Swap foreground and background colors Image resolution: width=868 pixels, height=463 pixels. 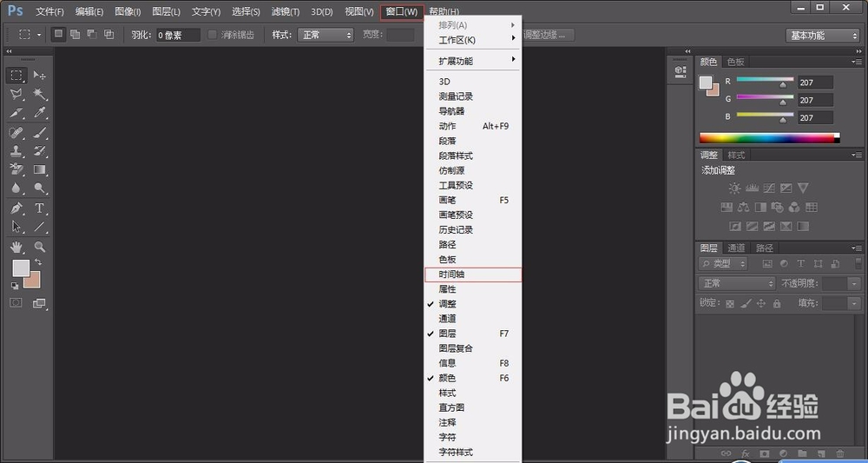pyautogui.click(x=38, y=261)
